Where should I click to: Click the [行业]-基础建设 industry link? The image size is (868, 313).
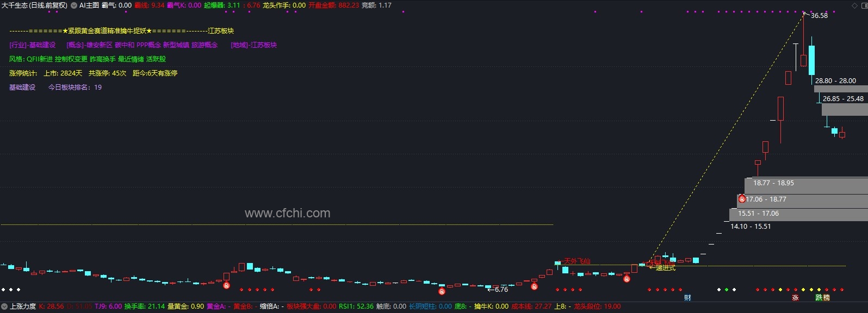click(33, 45)
